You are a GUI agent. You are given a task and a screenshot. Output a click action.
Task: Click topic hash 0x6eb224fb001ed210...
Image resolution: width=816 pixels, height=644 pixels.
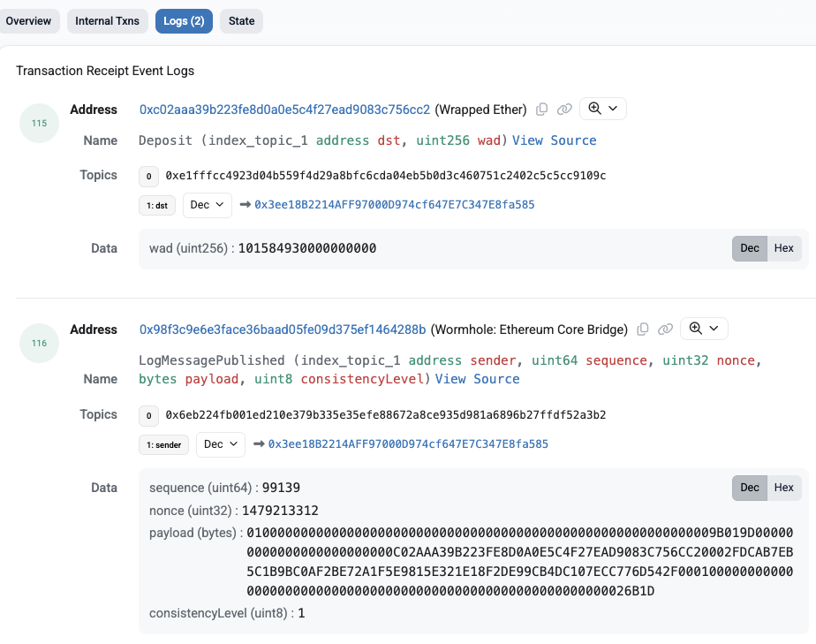(386, 415)
